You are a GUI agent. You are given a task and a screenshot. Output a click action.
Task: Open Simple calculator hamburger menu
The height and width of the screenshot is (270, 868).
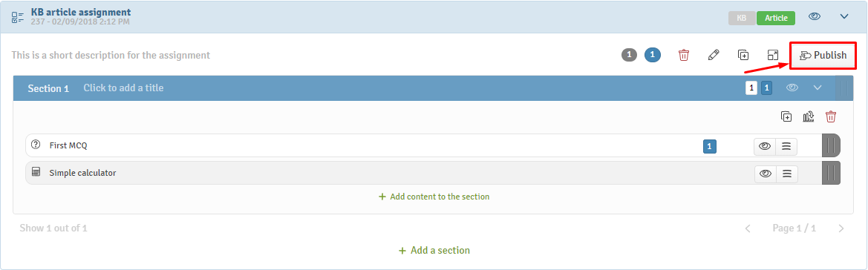[786, 173]
